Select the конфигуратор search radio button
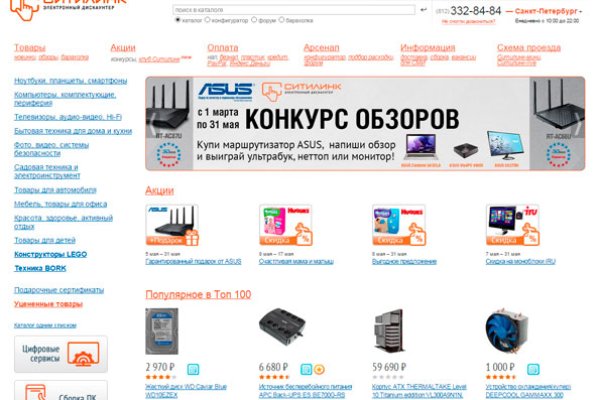 coord(207,20)
